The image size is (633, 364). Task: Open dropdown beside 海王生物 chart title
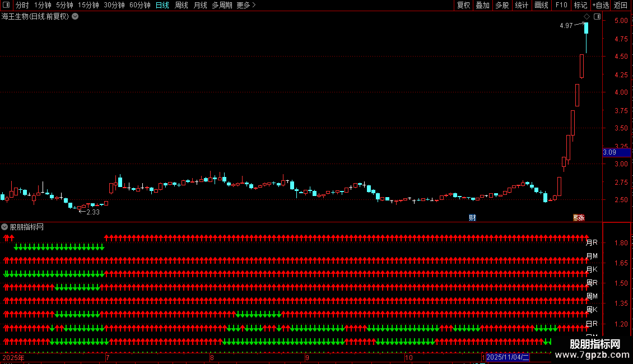[75, 17]
